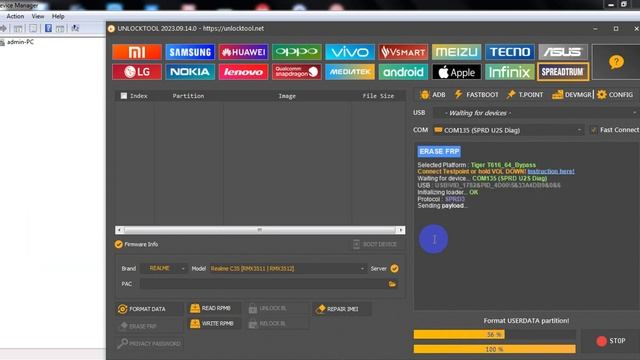Toggle the Fast Connect checkbox
Screen dimensions: 640x360
coord(593,130)
